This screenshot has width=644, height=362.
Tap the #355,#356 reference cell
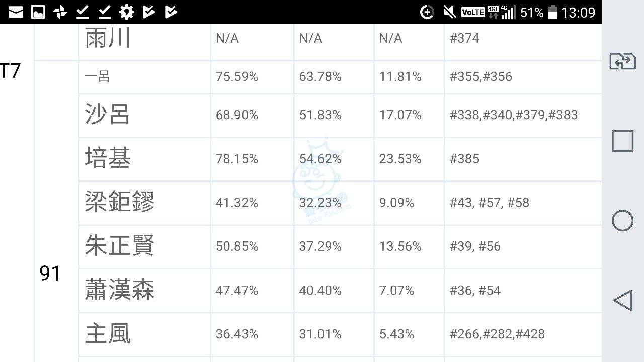(480, 76)
